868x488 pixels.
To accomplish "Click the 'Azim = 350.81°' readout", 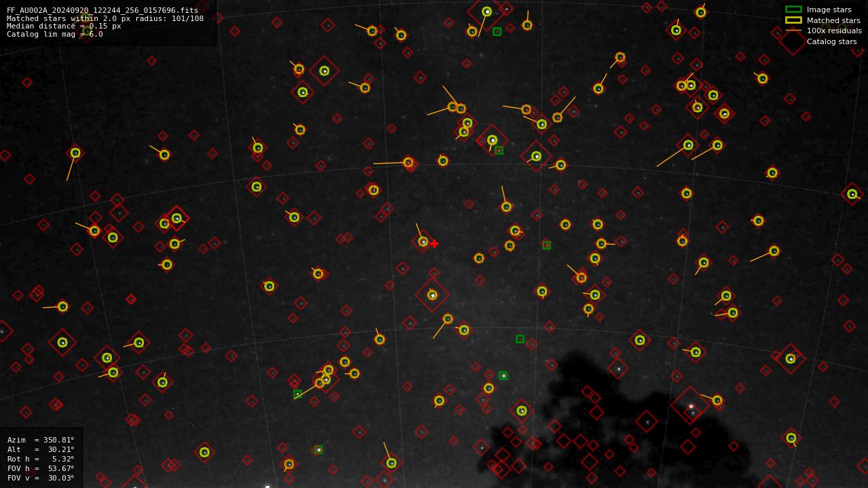I will tap(41, 440).
